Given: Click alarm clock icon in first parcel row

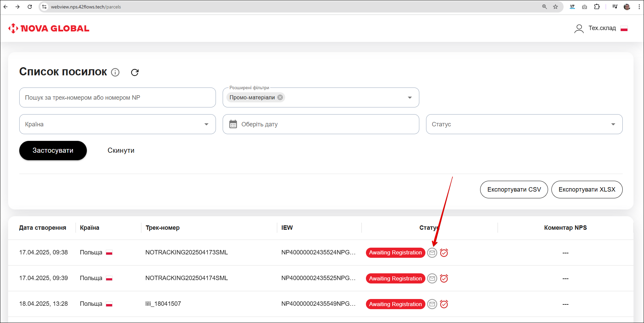Looking at the screenshot, I should pyautogui.click(x=444, y=253).
